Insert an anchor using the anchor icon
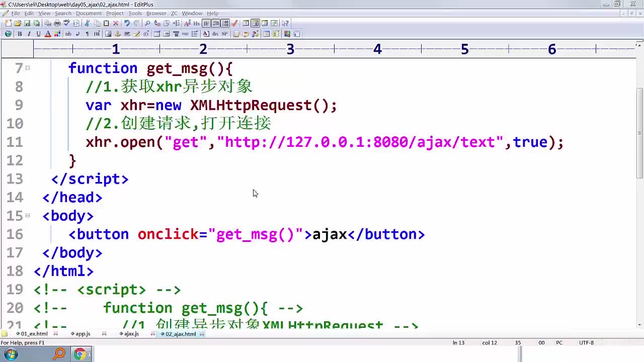 pyautogui.click(x=117, y=34)
